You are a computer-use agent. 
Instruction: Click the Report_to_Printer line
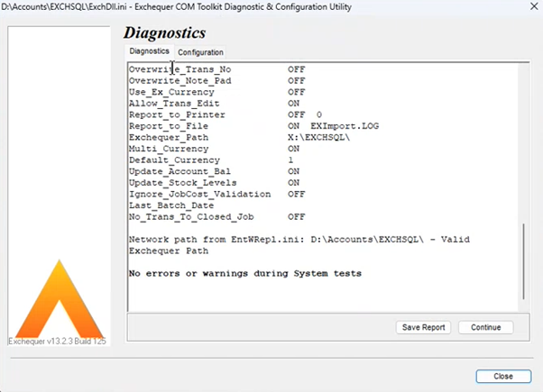[225, 114]
